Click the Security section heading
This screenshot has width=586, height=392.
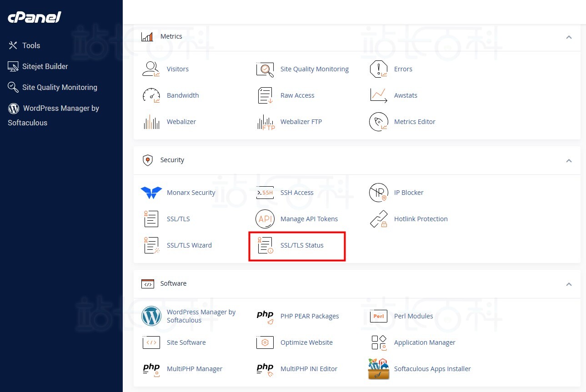coord(172,160)
